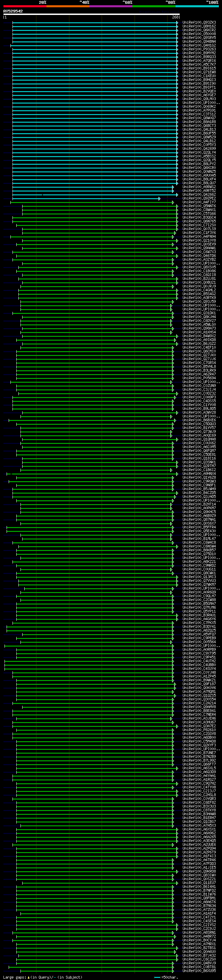Select hit label UniRef100_A8SRN1
The image size is (222, 980).
click(199, 932)
